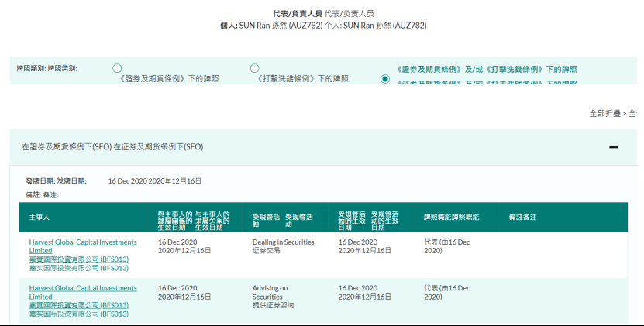Click the Advising on Securities cell
This screenshot has width=644, height=326.
click(273, 297)
